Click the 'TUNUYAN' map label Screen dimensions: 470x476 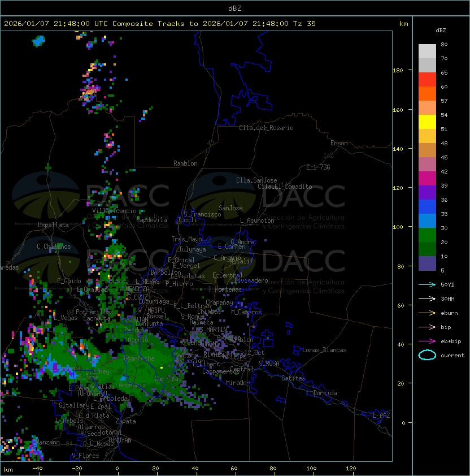pos(120,440)
